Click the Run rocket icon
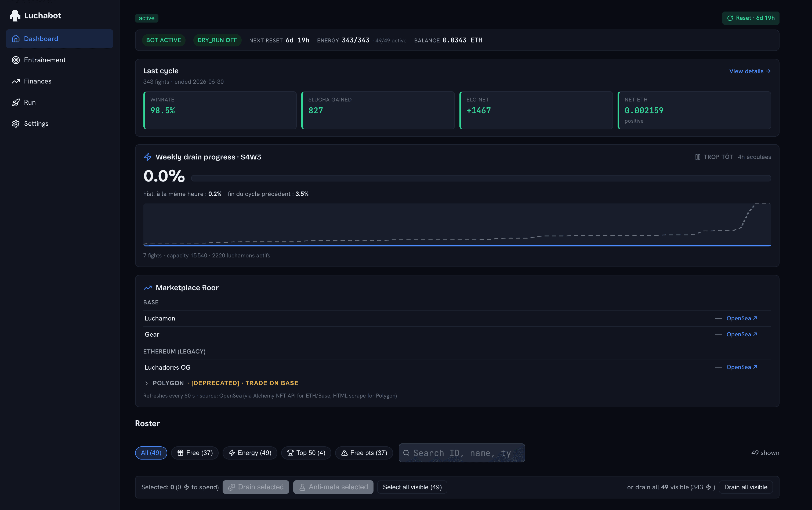The image size is (812, 510). 16,103
